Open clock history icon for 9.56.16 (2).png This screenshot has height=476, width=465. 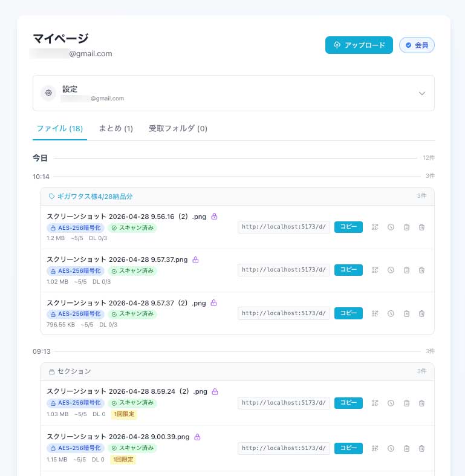pos(391,227)
